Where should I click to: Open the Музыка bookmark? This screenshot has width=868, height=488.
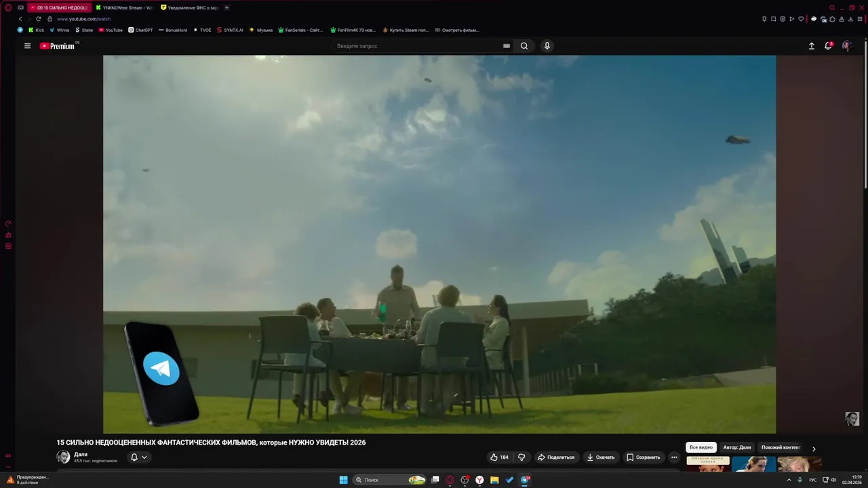point(260,30)
